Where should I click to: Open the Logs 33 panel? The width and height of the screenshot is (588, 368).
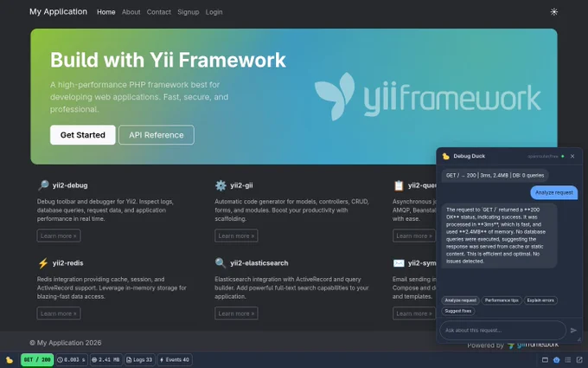tap(139, 359)
